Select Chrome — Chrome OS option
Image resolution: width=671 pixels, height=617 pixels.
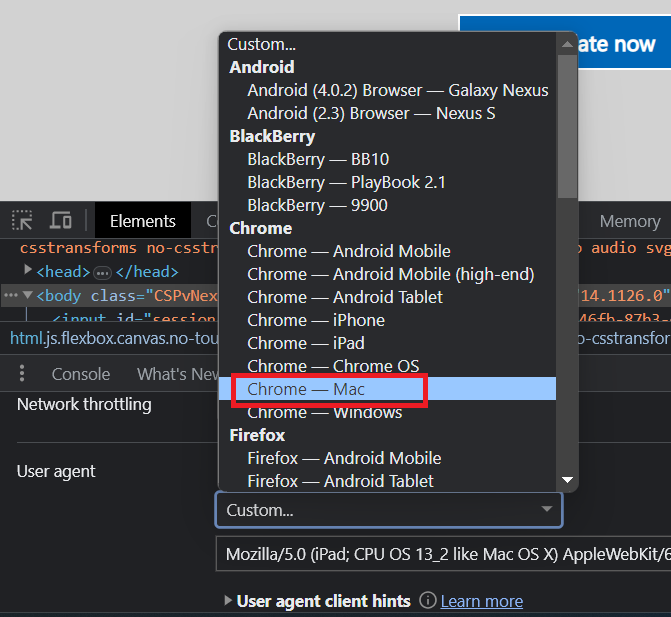click(387, 366)
